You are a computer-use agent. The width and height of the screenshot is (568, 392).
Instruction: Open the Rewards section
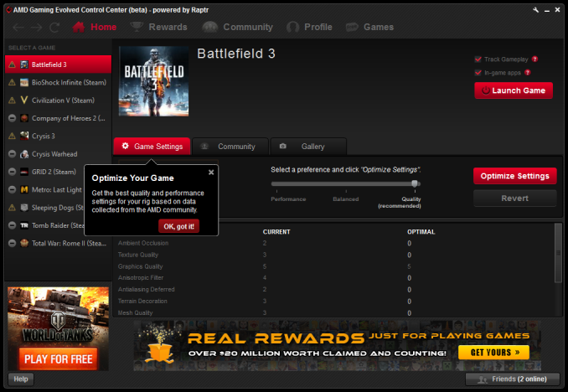(158, 27)
